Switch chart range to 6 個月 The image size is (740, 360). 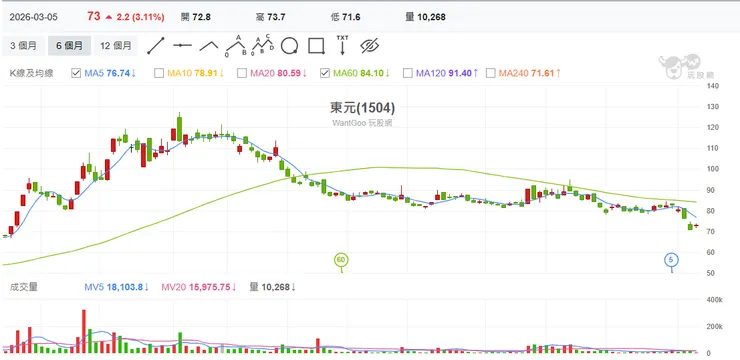point(69,46)
